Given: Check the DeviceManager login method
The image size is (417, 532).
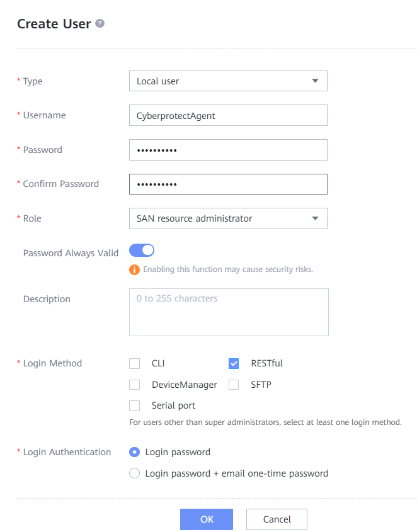Looking at the screenshot, I should coord(134,385).
